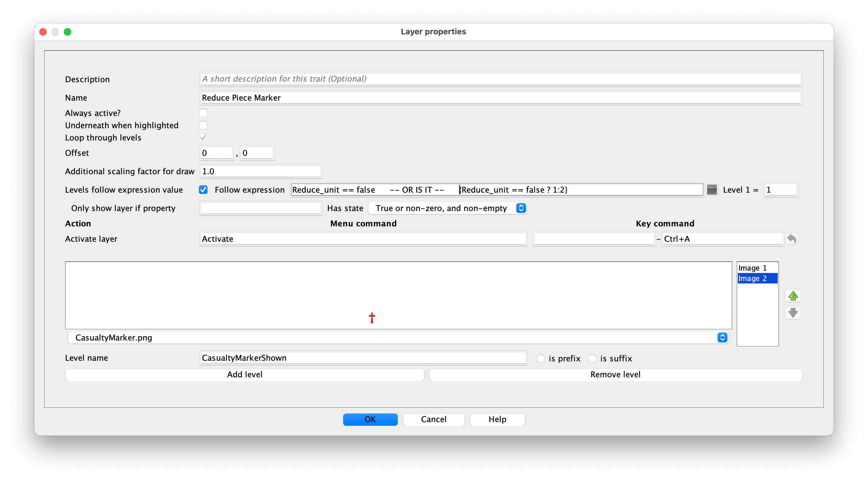Uncheck the Follow expression checkbox

coord(203,190)
